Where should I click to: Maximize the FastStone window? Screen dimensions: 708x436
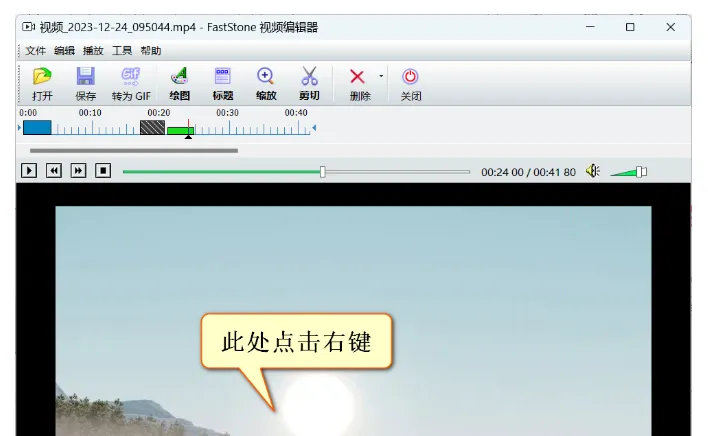tap(630, 27)
